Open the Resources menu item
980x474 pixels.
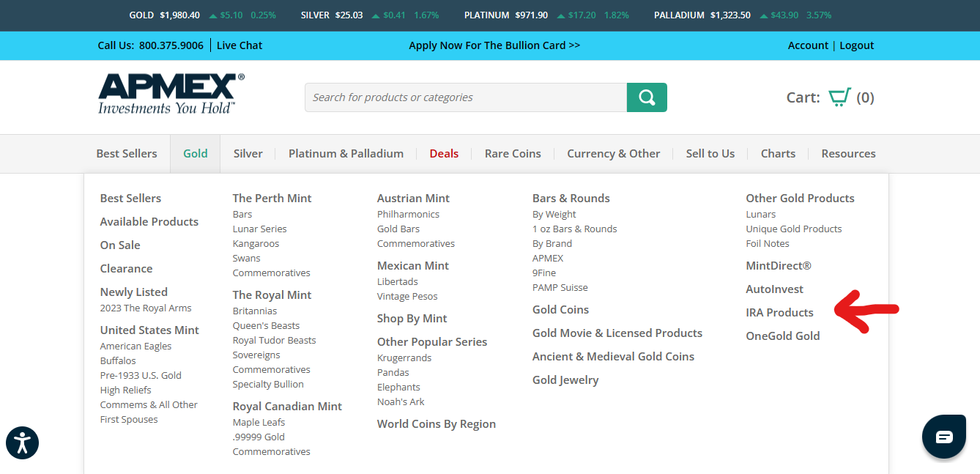pyautogui.click(x=848, y=154)
